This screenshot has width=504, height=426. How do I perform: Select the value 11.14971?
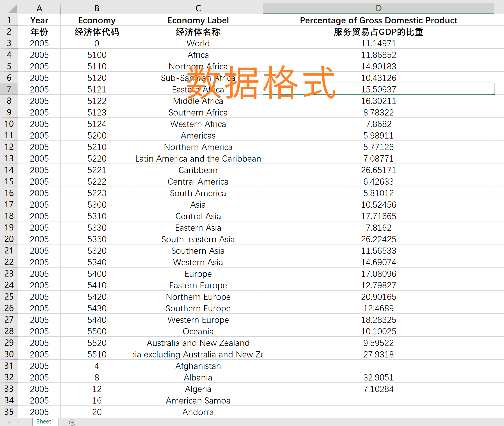coord(378,43)
